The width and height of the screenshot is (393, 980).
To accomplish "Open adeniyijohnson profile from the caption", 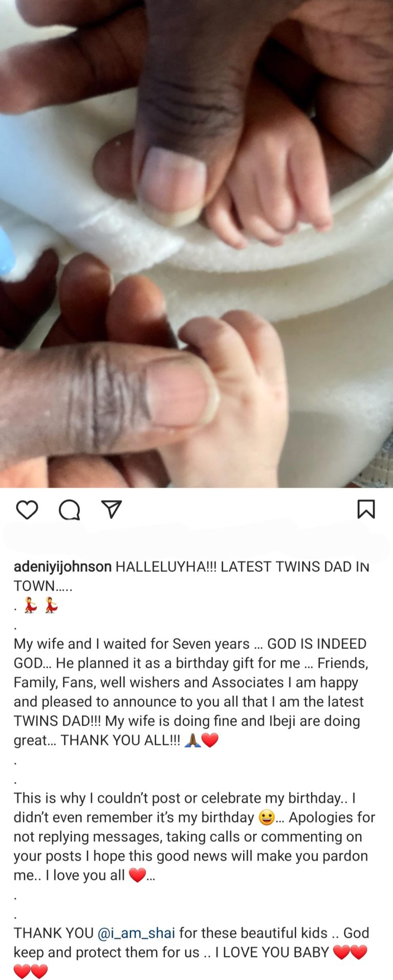I will tap(62, 567).
